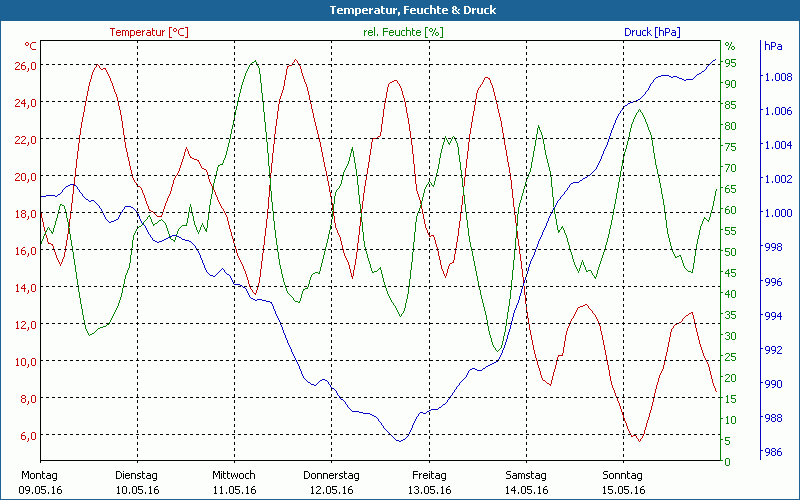This screenshot has height=500, width=800.
Task: Click the chart title Temperatur, Feuchte & Druck
Action: [x=400, y=10]
